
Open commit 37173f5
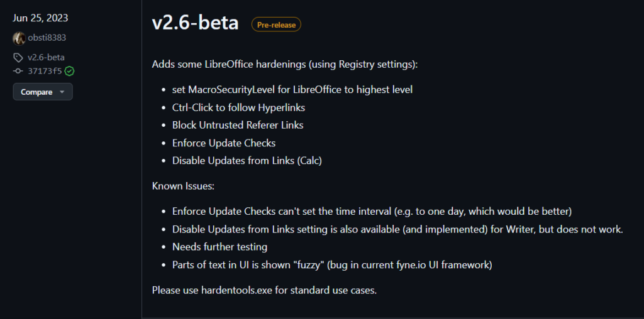tap(44, 71)
